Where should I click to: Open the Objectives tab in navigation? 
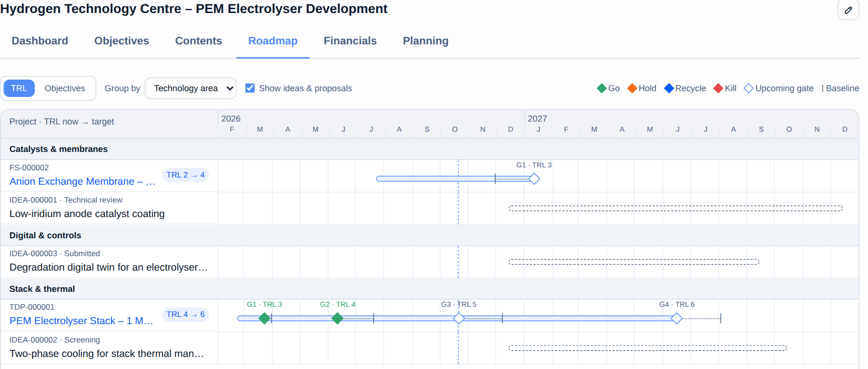122,41
